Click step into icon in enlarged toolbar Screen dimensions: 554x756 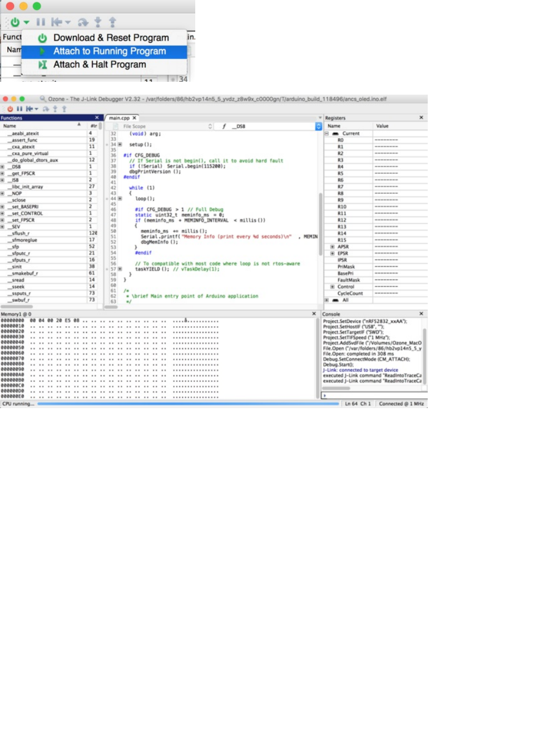click(98, 22)
